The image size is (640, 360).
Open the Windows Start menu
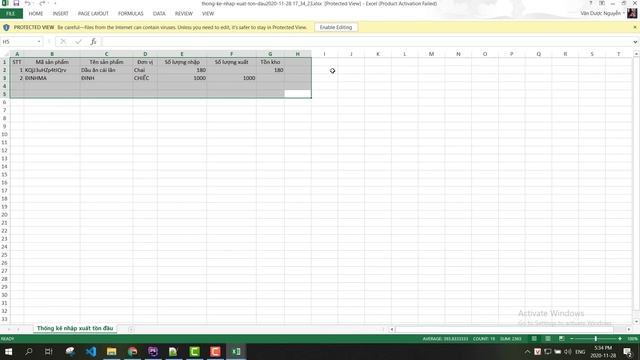[x=8, y=351]
